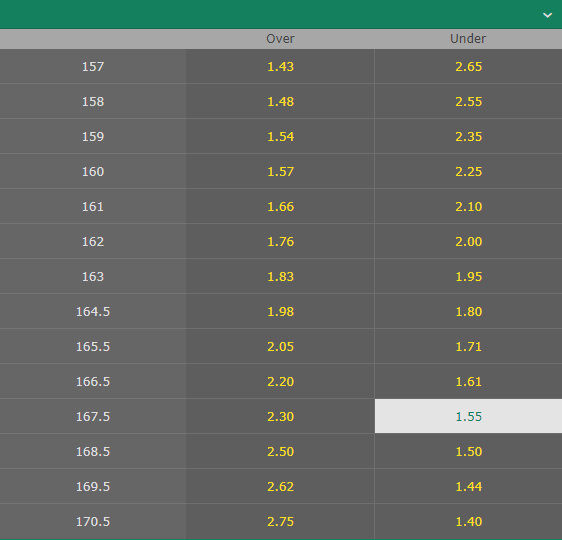Select Under 165.5 at odds 1.71
Viewport: 562px width, 540px height.
click(x=468, y=346)
